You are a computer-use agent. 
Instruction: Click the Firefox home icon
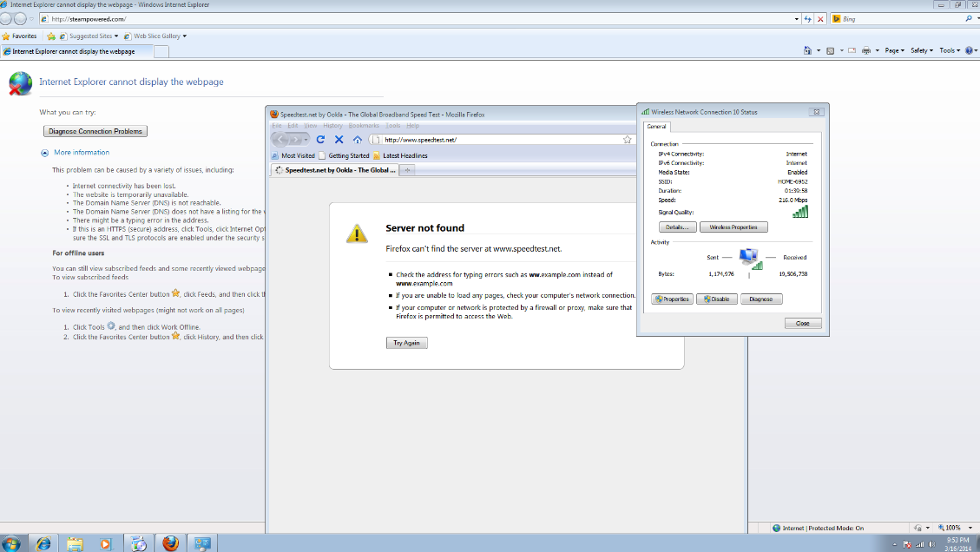pyautogui.click(x=357, y=140)
